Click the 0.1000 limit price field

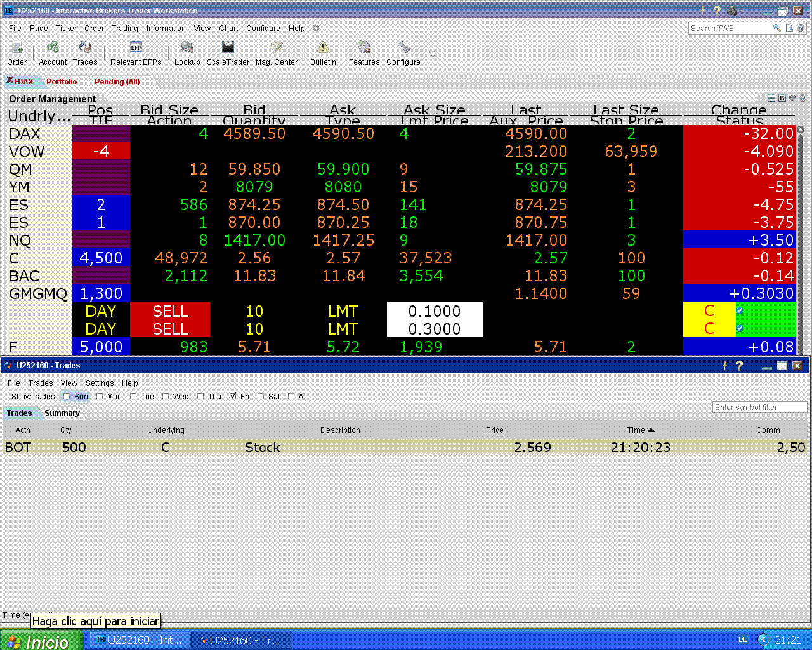435,311
